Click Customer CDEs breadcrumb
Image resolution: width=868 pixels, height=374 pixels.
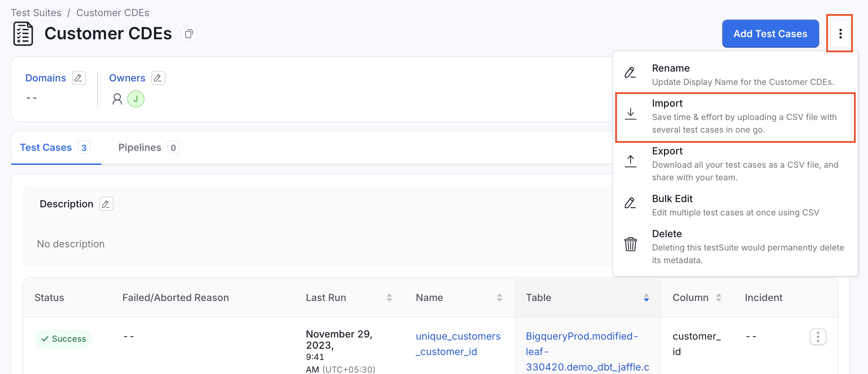(113, 13)
